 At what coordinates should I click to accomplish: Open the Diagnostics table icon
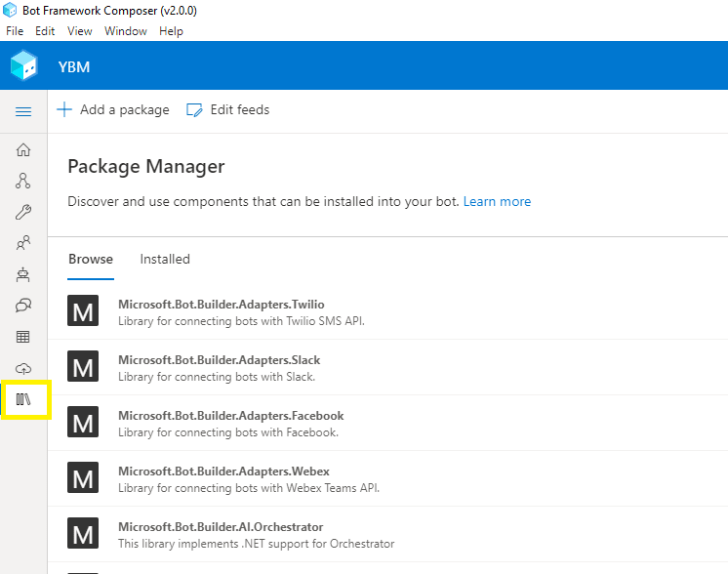point(23,337)
